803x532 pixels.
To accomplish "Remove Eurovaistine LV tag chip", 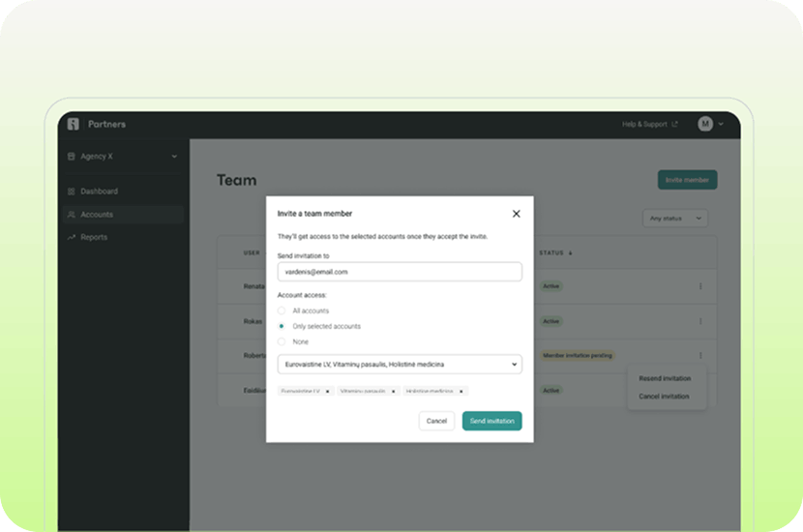I will 328,391.
